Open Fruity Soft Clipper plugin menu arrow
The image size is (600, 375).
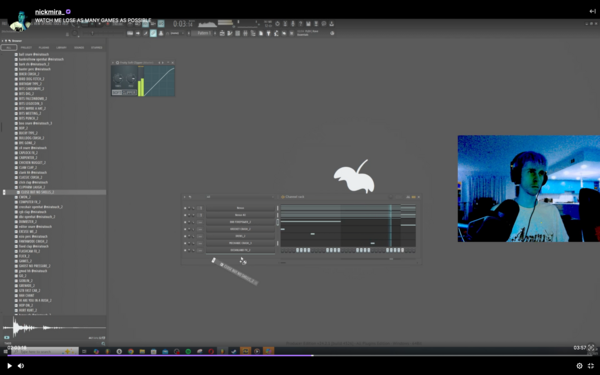point(114,62)
